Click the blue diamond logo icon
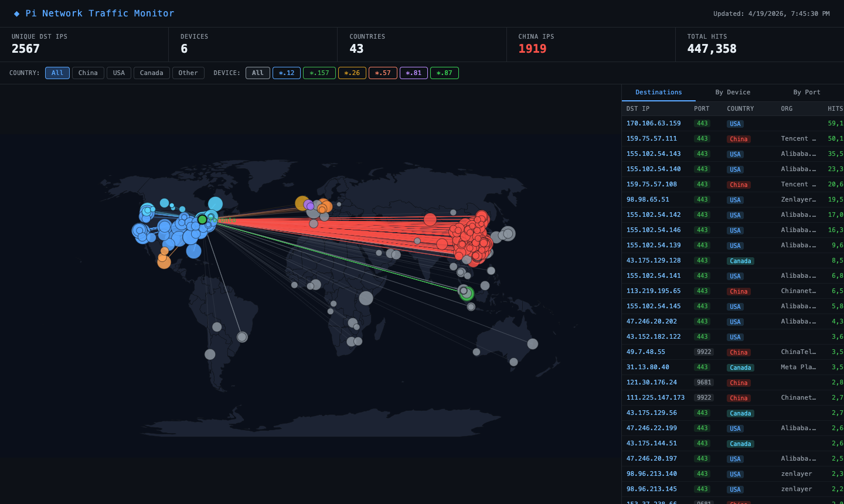 [x=17, y=13]
